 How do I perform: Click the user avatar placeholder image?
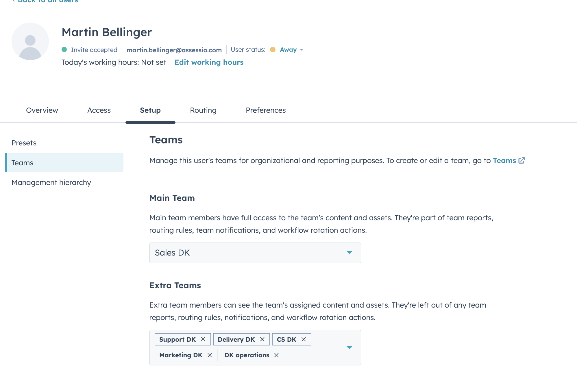(x=30, y=41)
